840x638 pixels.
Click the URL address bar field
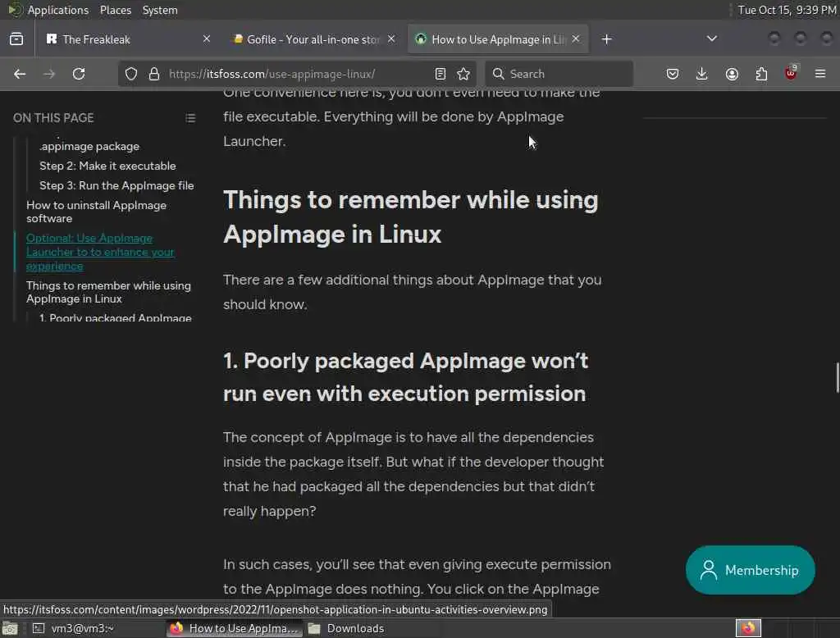pos(299,74)
